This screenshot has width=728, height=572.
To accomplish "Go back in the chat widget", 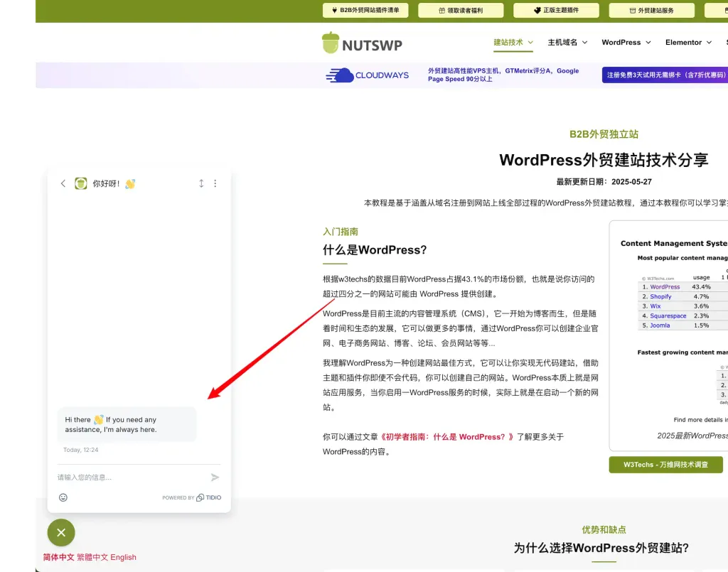I will pos(63,183).
